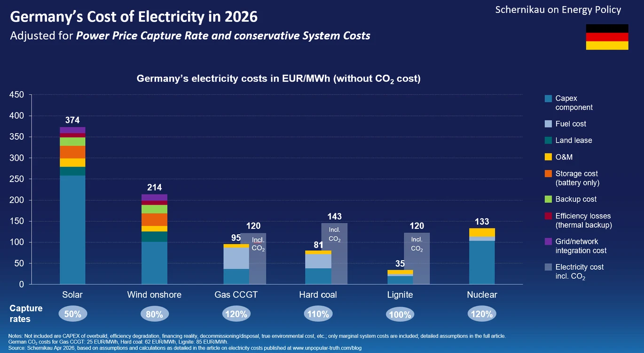Click the yellow O&M legend swatch

548,157
